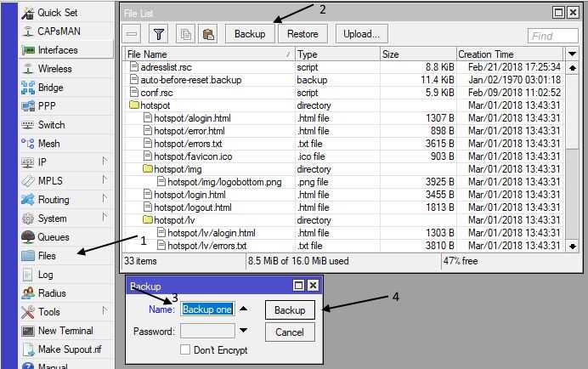Open New Terminal from the sidebar

pos(65,331)
